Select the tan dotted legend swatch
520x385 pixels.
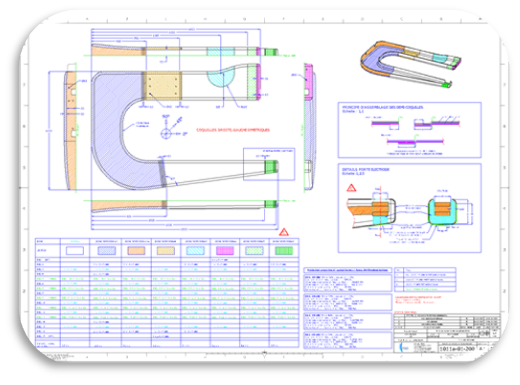click(166, 250)
